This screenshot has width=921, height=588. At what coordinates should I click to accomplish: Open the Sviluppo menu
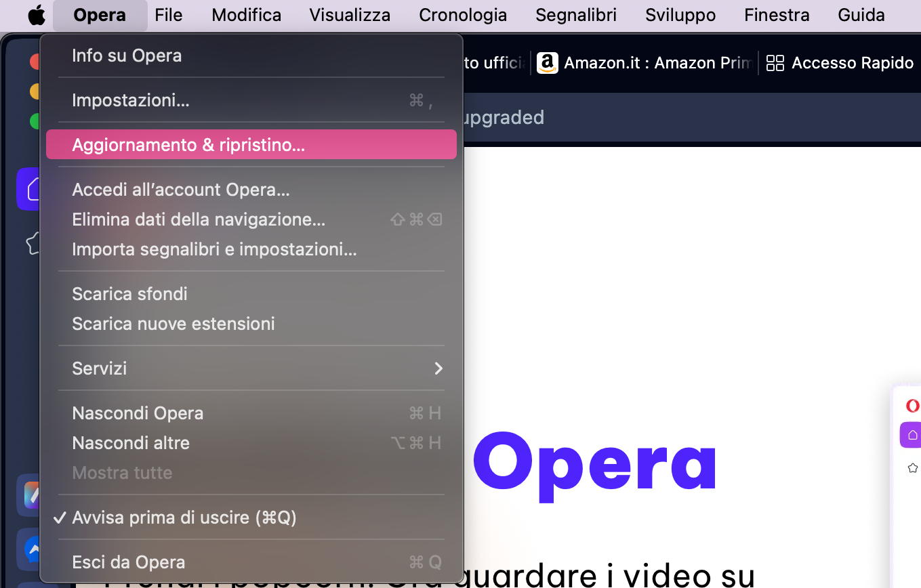pyautogui.click(x=680, y=15)
